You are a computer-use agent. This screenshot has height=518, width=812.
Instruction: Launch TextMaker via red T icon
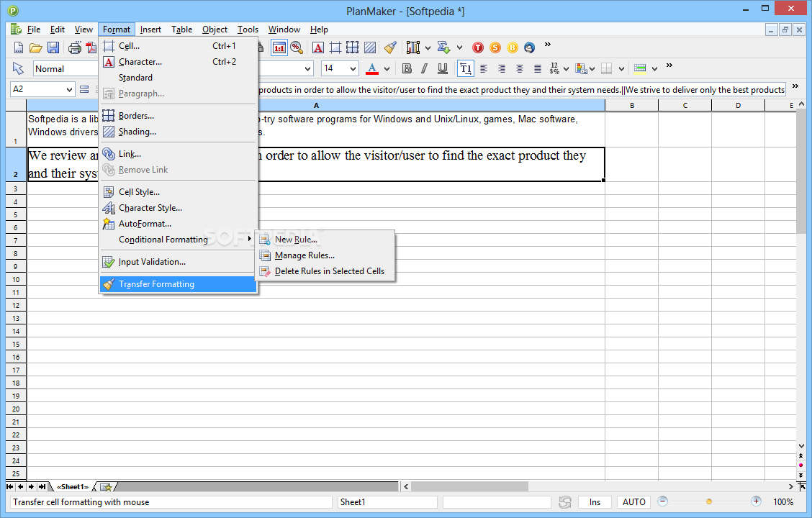(x=478, y=48)
